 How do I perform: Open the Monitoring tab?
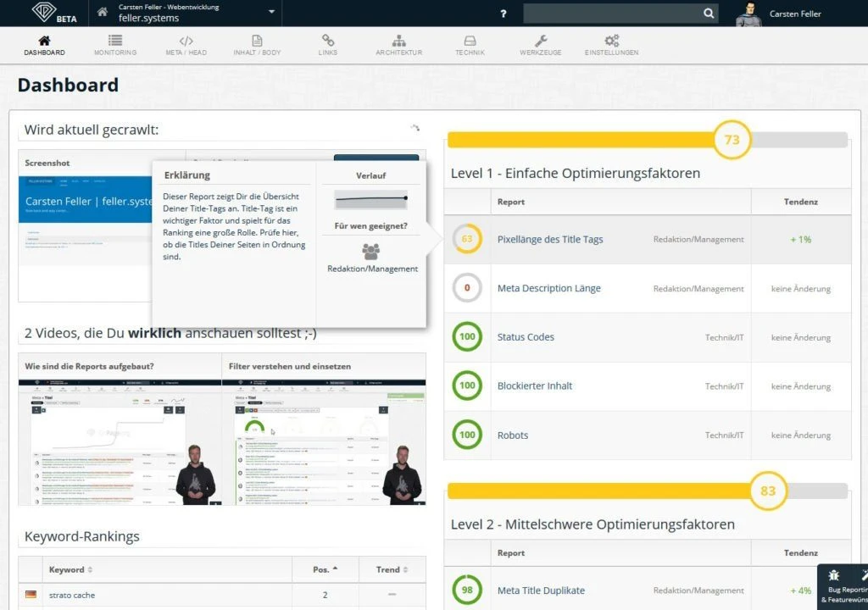(x=115, y=46)
